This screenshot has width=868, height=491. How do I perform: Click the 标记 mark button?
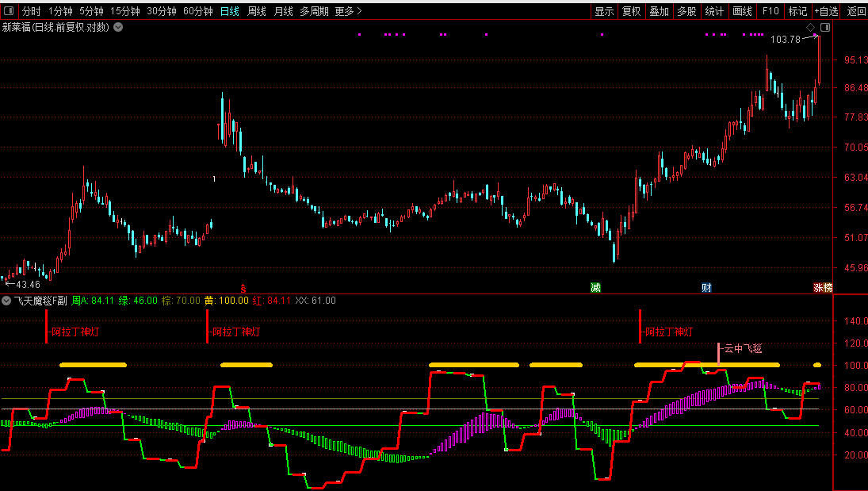coord(797,11)
